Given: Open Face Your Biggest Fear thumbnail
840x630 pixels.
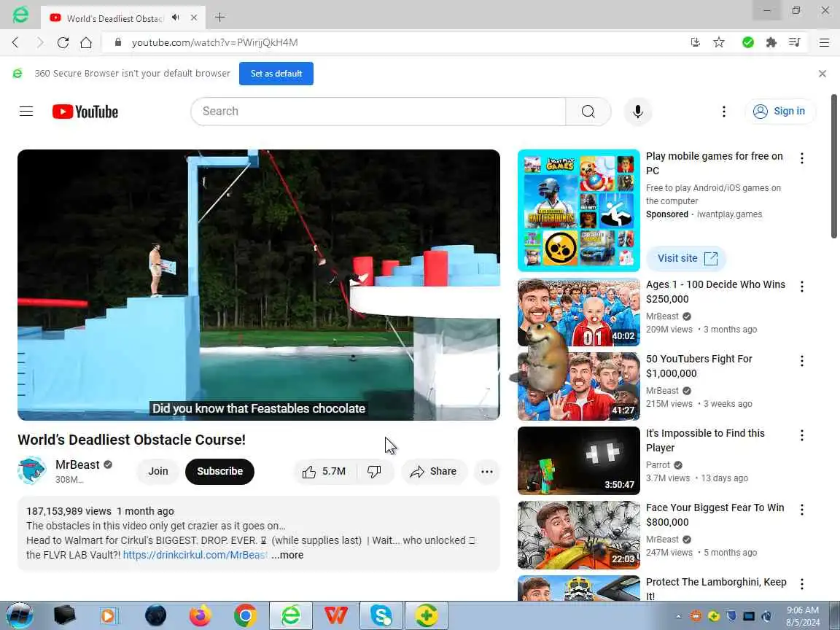Looking at the screenshot, I should pyautogui.click(x=578, y=535).
